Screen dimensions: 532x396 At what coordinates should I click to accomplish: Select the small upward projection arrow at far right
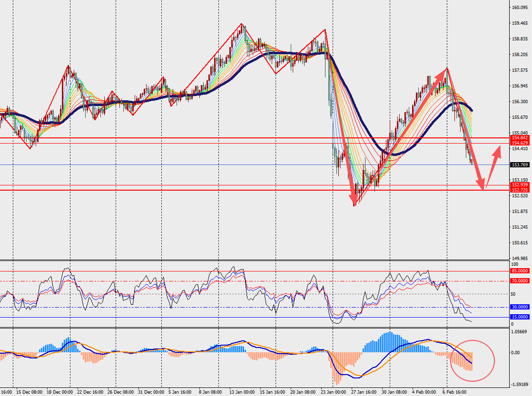[x=493, y=166]
